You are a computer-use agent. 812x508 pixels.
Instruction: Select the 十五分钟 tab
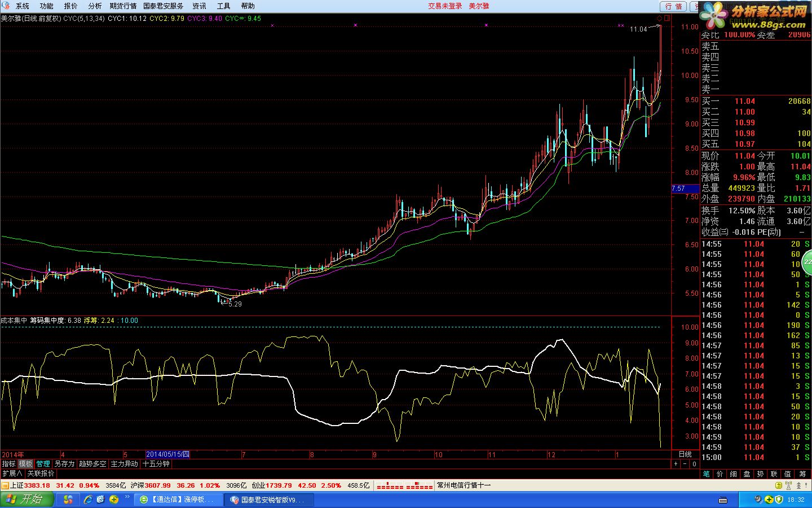coord(156,463)
